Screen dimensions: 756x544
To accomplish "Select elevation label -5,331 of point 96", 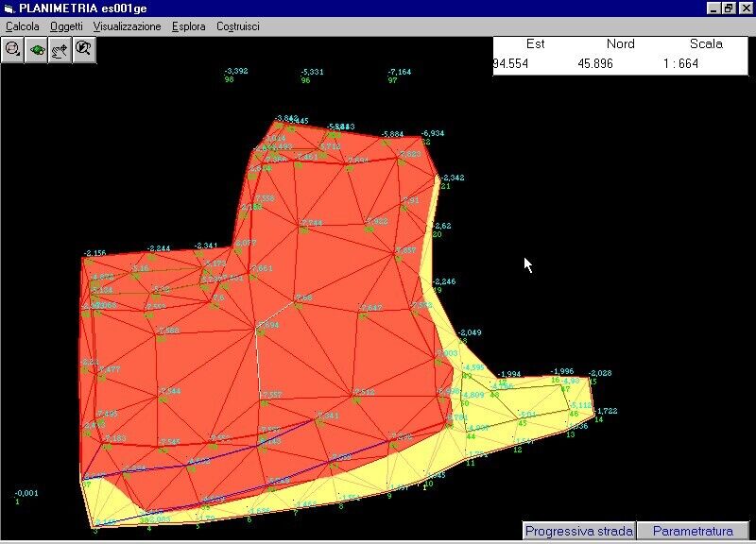I will 312,72.
